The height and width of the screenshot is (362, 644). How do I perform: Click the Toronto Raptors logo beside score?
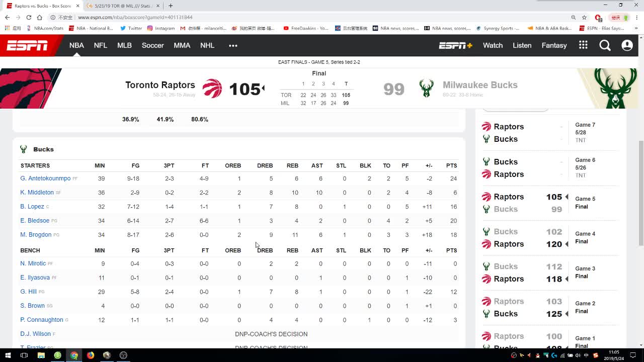212,88
